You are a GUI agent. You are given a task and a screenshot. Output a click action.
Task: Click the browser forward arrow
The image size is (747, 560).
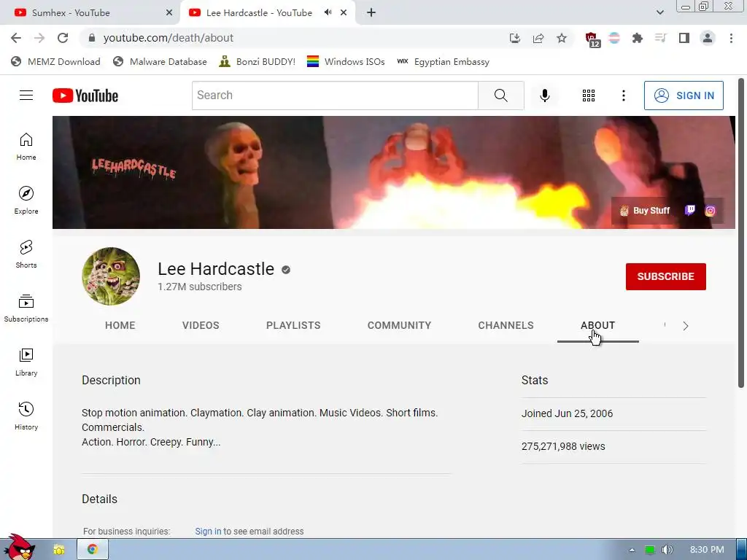click(x=39, y=38)
